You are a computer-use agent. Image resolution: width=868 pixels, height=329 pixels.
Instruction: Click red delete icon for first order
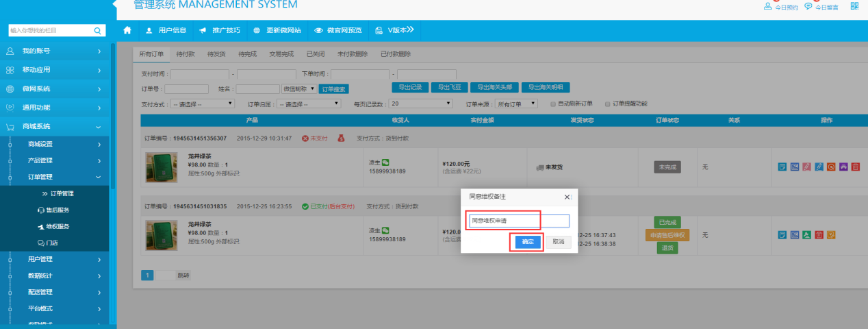[855, 167]
